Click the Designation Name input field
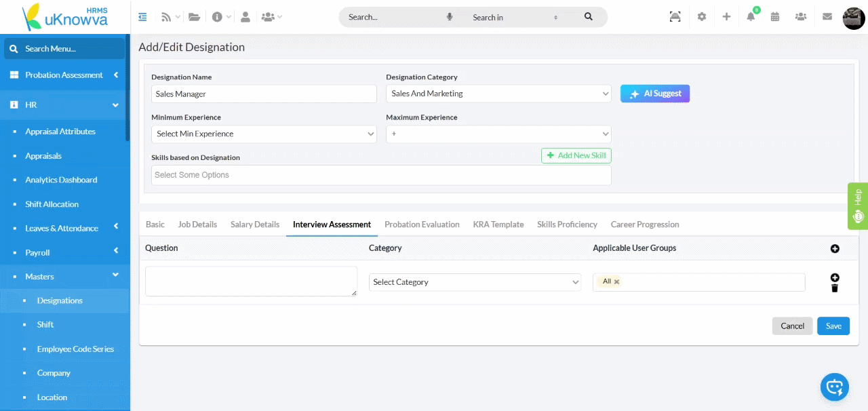This screenshot has height=411, width=868. [x=264, y=94]
